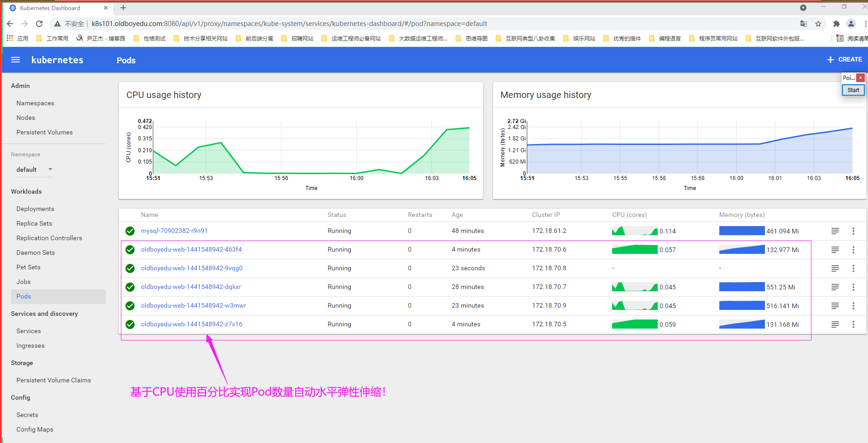Select Replica Sets in Workloads
Image resolution: width=868 pixels, height=443 pixels.
(x=34, y=223)
